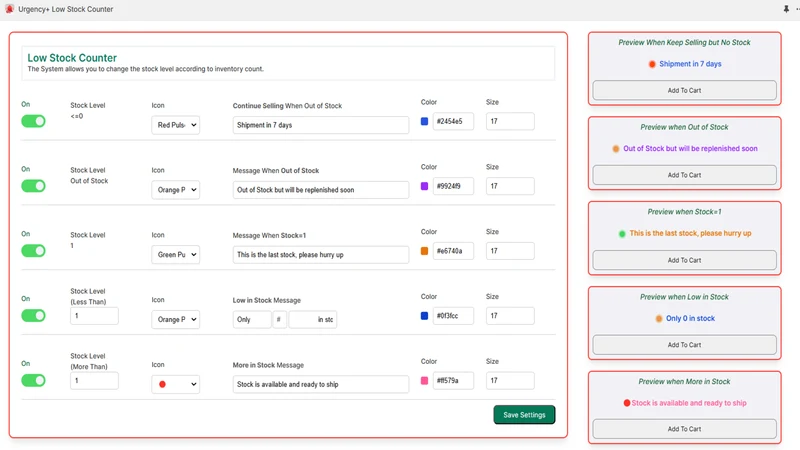Click the 'in stc' suffix field in Low in Stock
The image size is (800, 450).
[313, 319]
